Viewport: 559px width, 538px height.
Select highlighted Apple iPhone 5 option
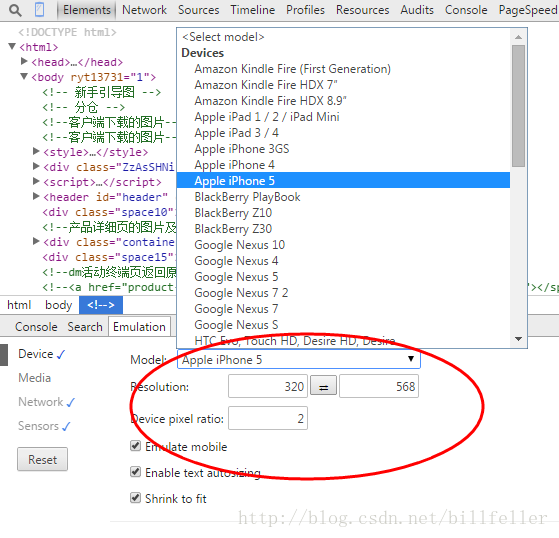pos(343,181)
